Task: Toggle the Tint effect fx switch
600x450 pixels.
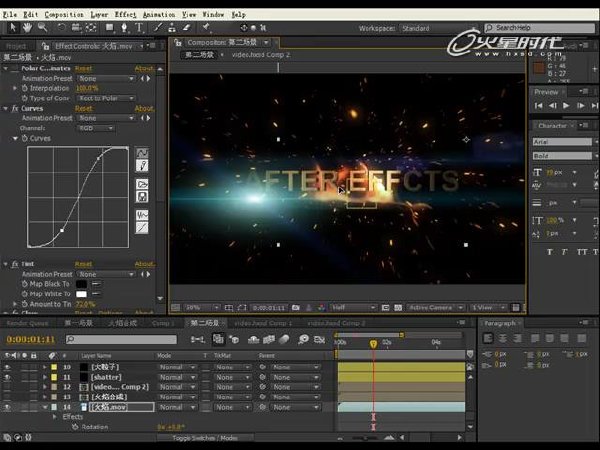Action: click(x=15, y=264)
